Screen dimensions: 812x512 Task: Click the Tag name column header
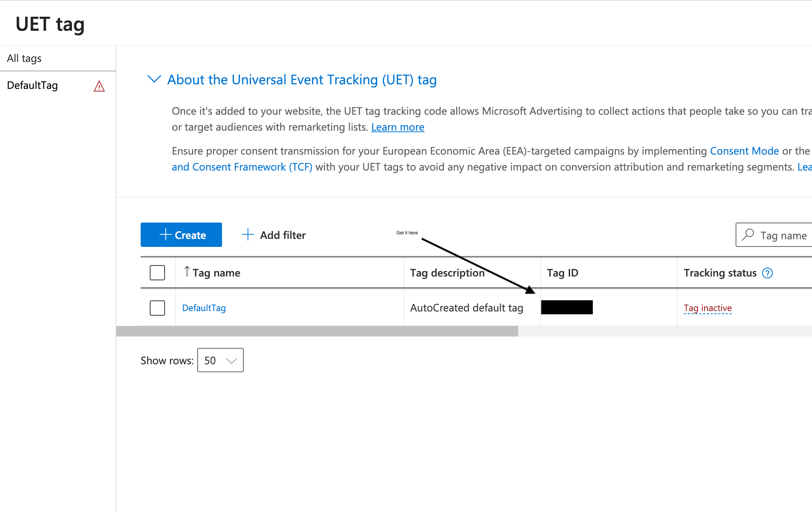coord(290,273)
